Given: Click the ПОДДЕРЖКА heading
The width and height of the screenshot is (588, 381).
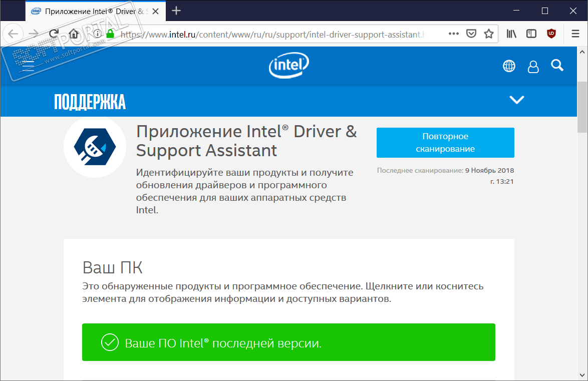Looking at the screenshot, I should (x=90, y=102).
